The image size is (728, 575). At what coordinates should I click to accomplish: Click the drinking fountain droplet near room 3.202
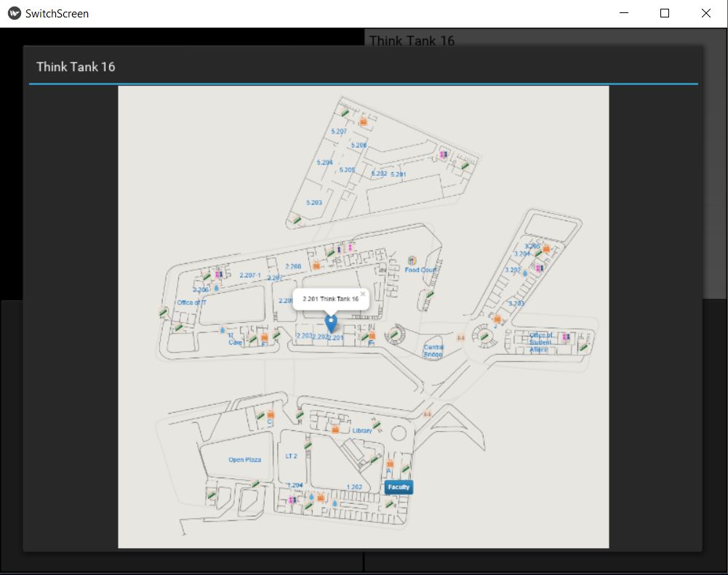click(x=525, y=273)
